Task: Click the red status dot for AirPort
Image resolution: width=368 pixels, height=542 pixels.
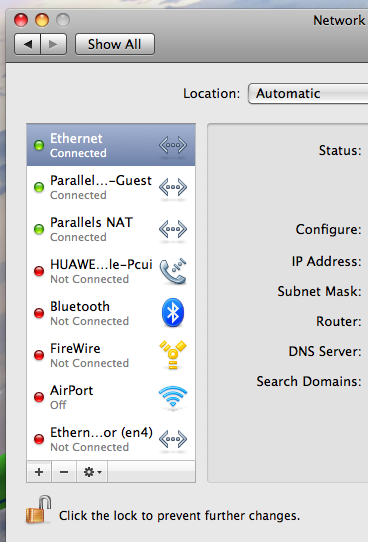Action: pyautogui.click(x=39, y=397)
